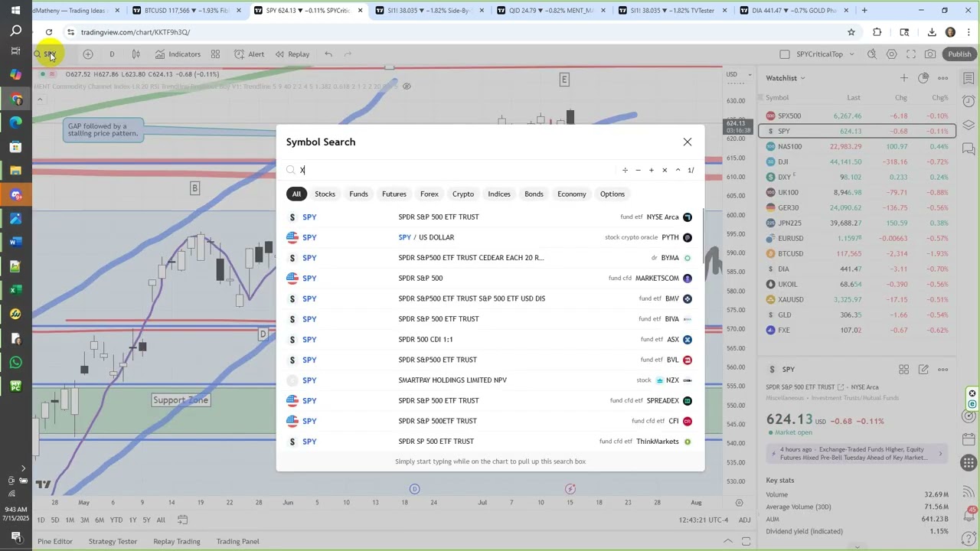Open the candlestick chart type selector
The width and height of the screenshot is (980, 551).
click(x=136, y=54)
